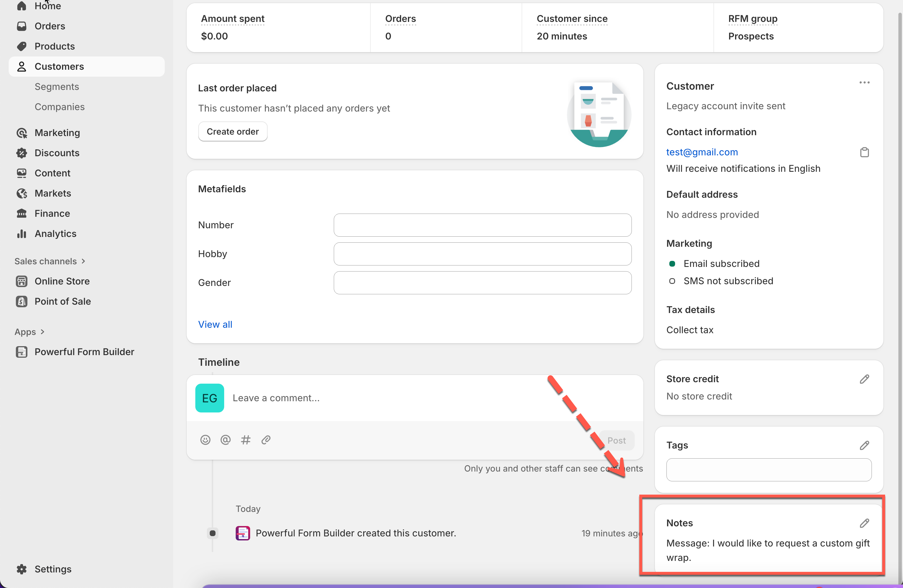903x588 pixels.
Task: Edit Notes using pencil icon
Action: (x=864, y=523)
